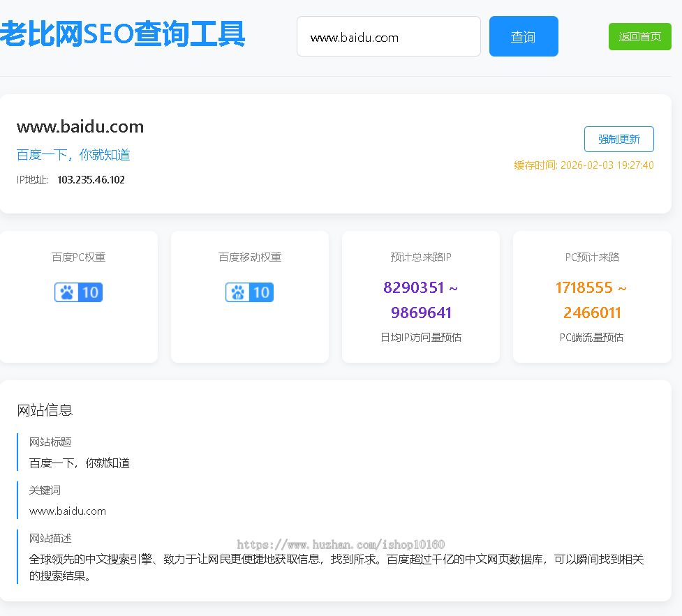Click the Baidu PC weight paw badge
The width and height of the screenshot is (682, 616).
(x=78, y=292)
